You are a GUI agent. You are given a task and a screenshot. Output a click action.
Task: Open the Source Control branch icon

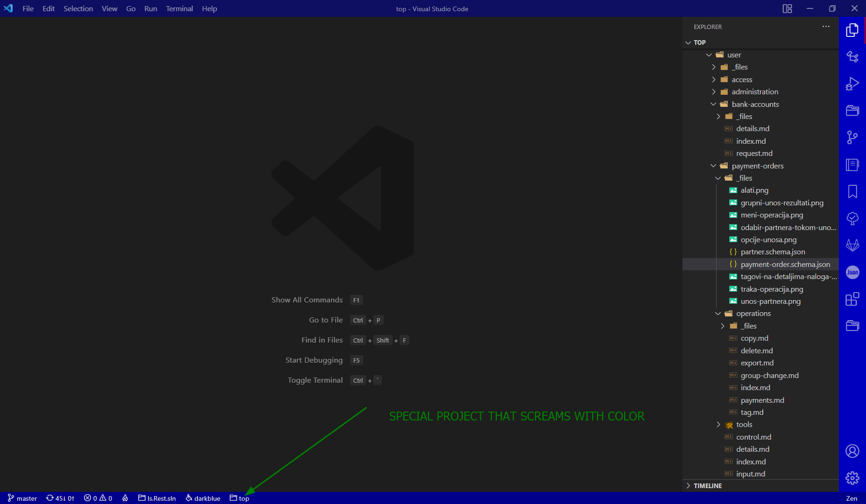click(852, 138)
